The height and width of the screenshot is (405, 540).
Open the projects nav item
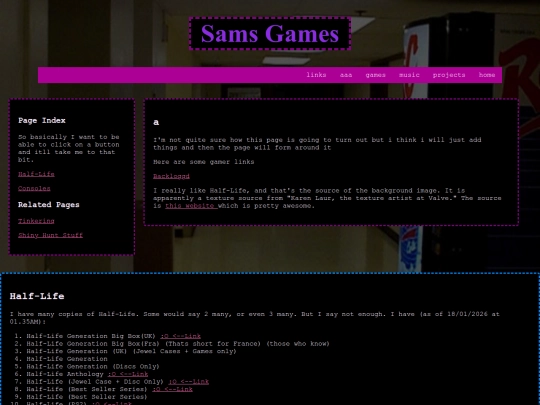coord(449,75)
